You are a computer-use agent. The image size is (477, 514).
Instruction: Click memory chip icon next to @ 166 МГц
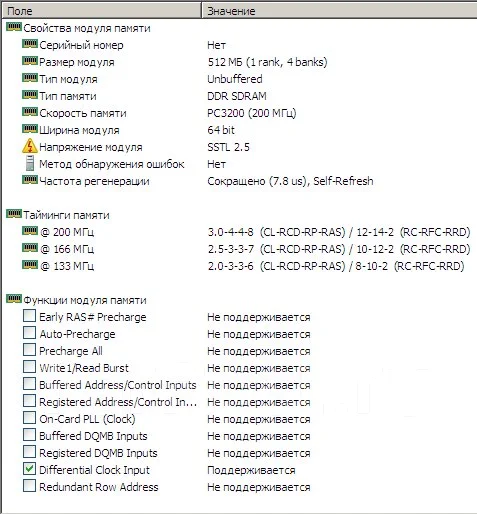tap(30, 248)
